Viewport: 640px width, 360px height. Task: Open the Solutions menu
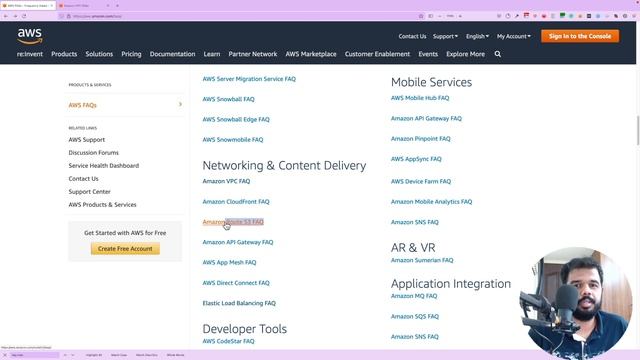click(99, 54)
